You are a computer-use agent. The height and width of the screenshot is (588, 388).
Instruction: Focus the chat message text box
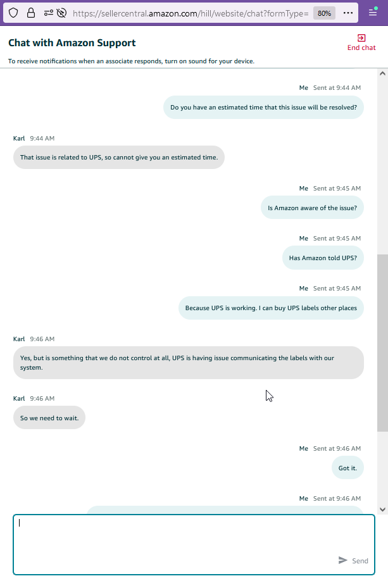(x=194, y=544)
